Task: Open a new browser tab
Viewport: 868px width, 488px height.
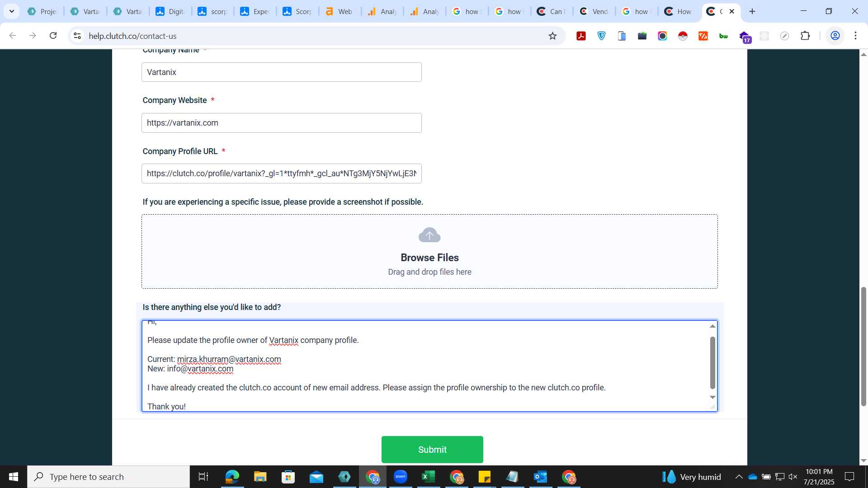Action: click(752, 11)
